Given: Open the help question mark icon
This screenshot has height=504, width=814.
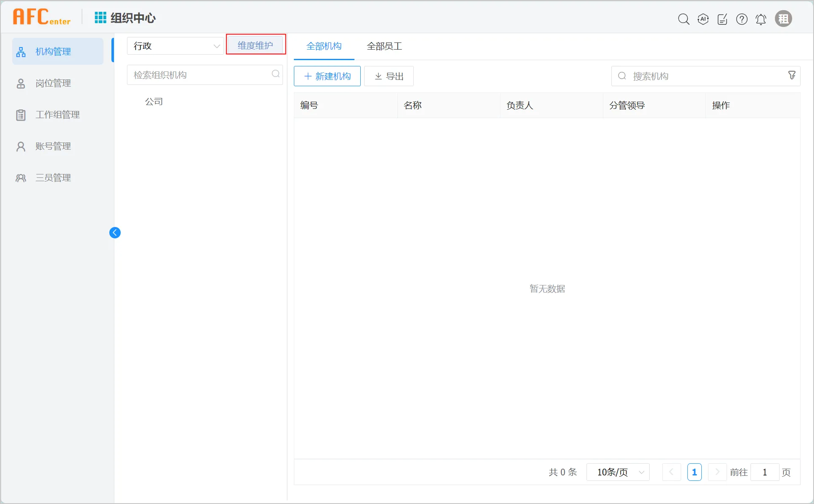Looking at the screenshot, I should (742, 19).
